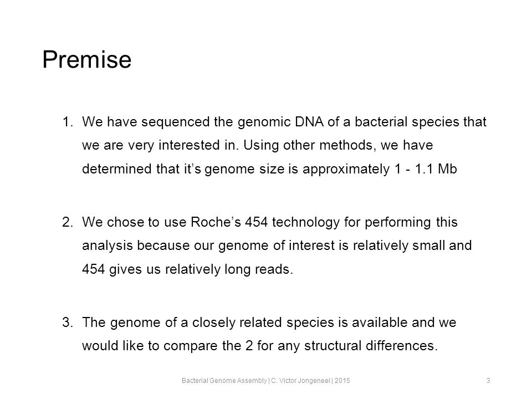Select list number 2 marker

(x=68, y=222)
